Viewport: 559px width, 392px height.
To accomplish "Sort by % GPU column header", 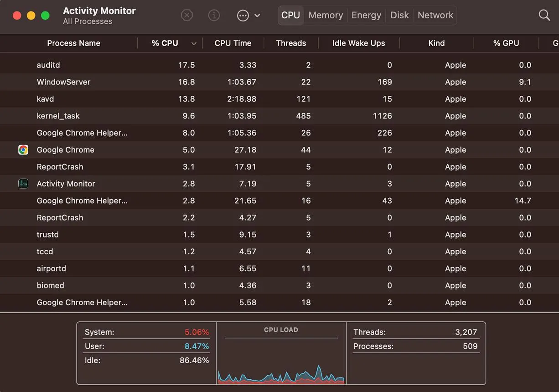I will pyautogui.click(x=506, y=43).
